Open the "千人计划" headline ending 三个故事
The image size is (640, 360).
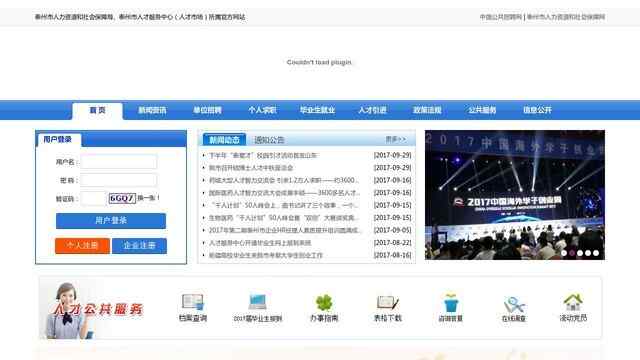(x=284, y=205)
